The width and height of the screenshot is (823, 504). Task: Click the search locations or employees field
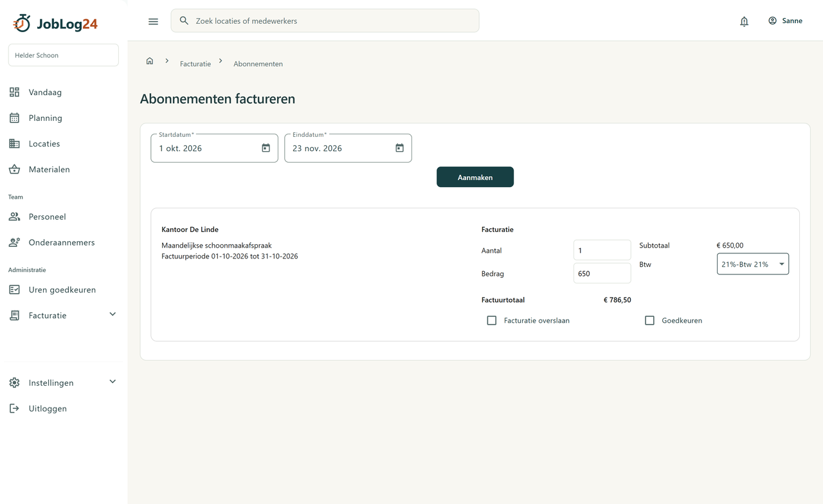325,21
